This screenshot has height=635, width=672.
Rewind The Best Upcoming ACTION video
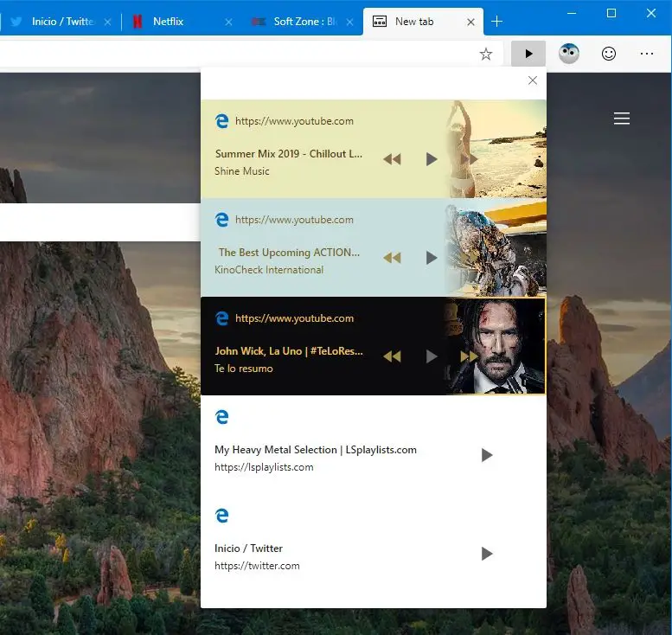[x=392, y=258]
